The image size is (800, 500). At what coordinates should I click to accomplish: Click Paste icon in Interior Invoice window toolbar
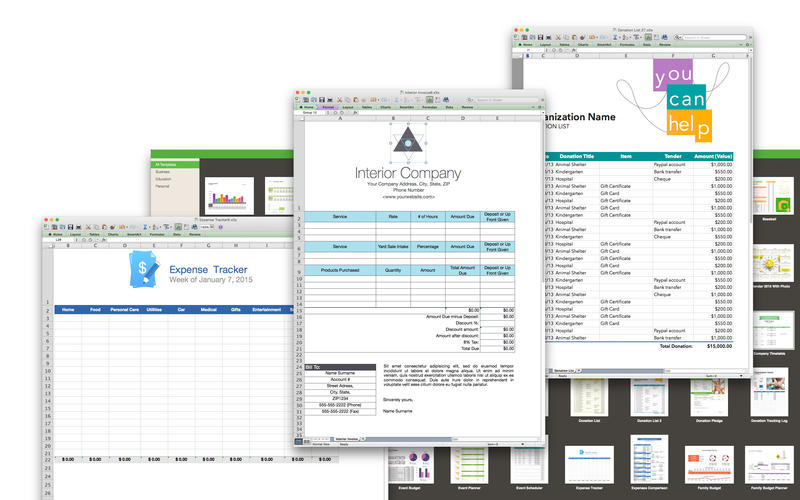tap(356, 100)
